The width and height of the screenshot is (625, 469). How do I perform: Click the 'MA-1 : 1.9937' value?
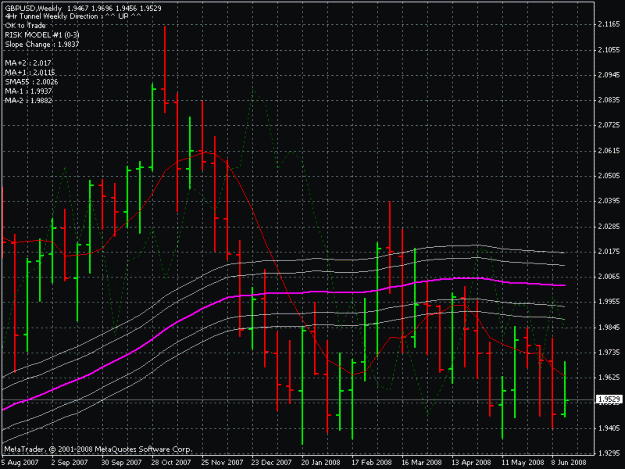point(28,91)
